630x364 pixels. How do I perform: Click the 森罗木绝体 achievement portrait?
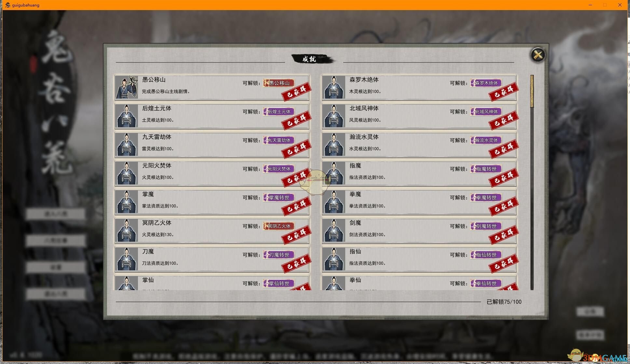[x=334, y=87]
